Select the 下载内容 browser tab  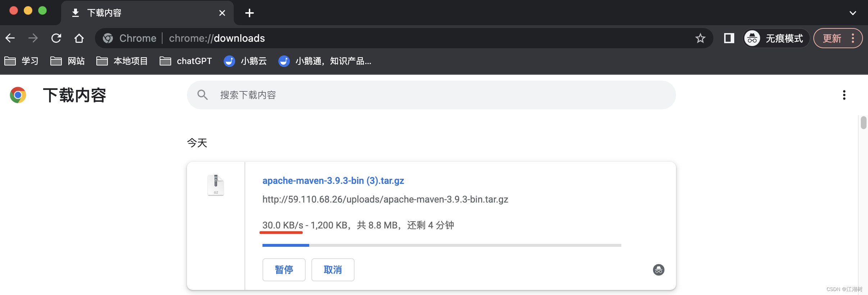pyautogui.click(x=147, y=13)
